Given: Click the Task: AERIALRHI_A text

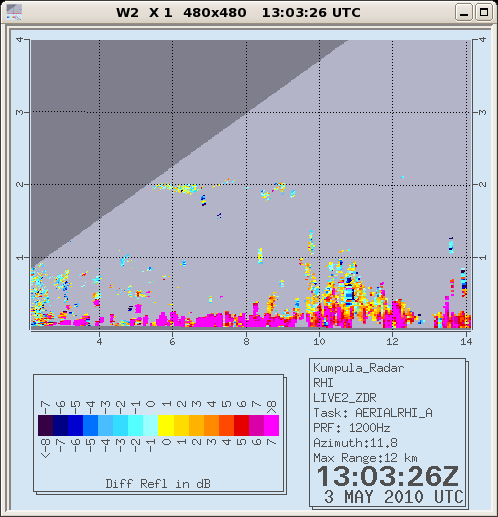Looking at the screenshot, I should tap(373, 413).
